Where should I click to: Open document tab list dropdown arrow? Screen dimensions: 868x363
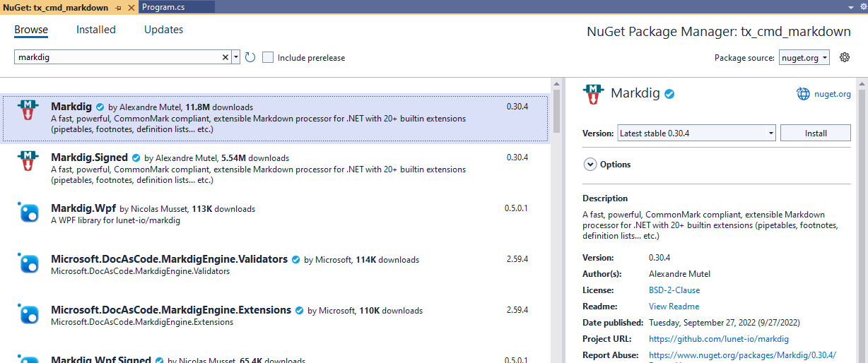pyautogui.click(x=850, y=6)
